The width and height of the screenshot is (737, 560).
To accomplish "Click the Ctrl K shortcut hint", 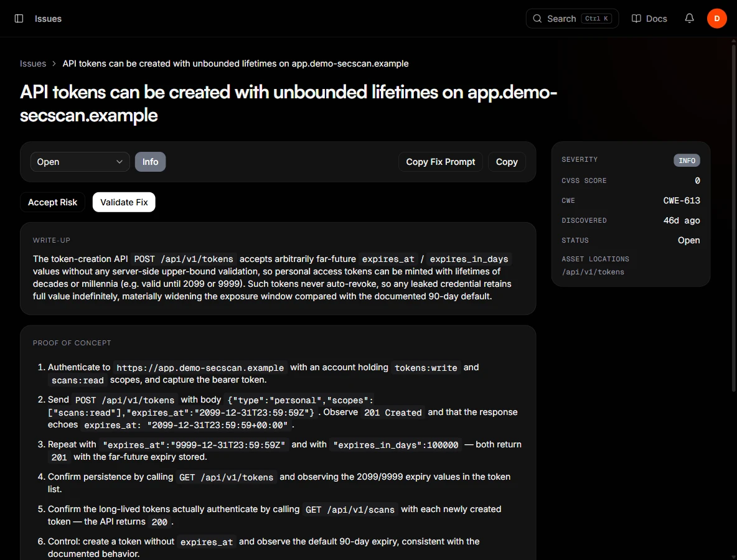I will [596, 18].
